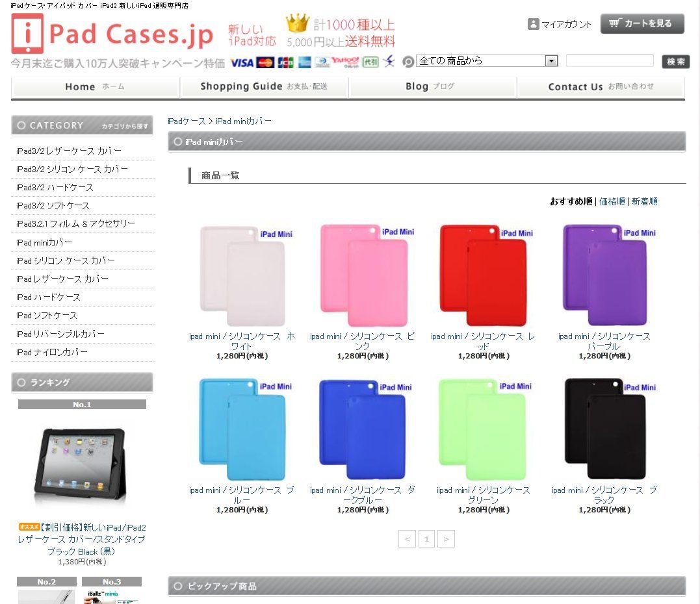Click シリコンケース レッド product title
This screenshot has height=604, width=700.
click(483, 341)
